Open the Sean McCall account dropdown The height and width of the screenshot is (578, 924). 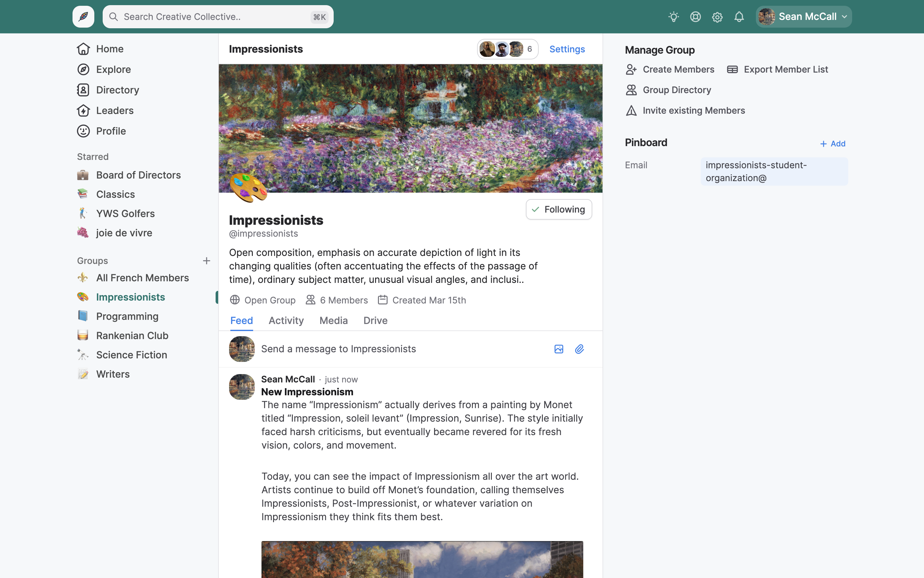click(803, 17)
